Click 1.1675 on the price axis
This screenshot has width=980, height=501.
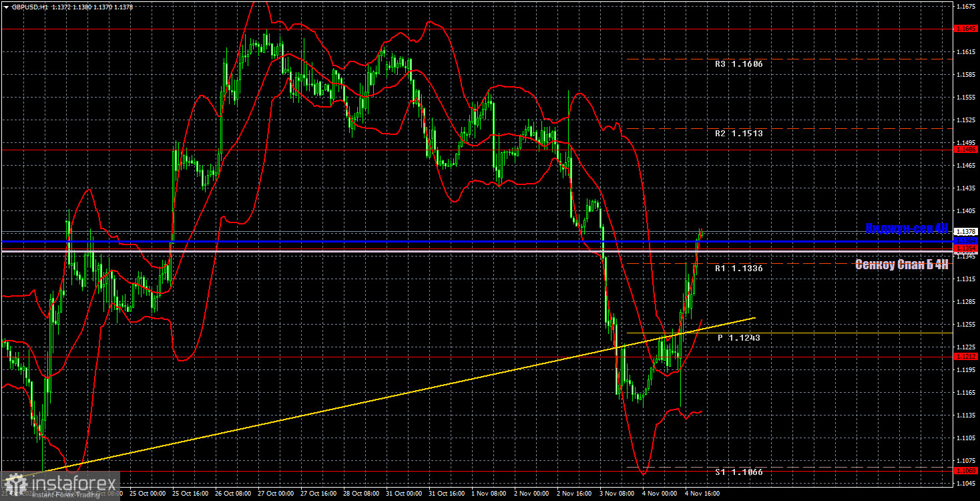tap(966, 7)
